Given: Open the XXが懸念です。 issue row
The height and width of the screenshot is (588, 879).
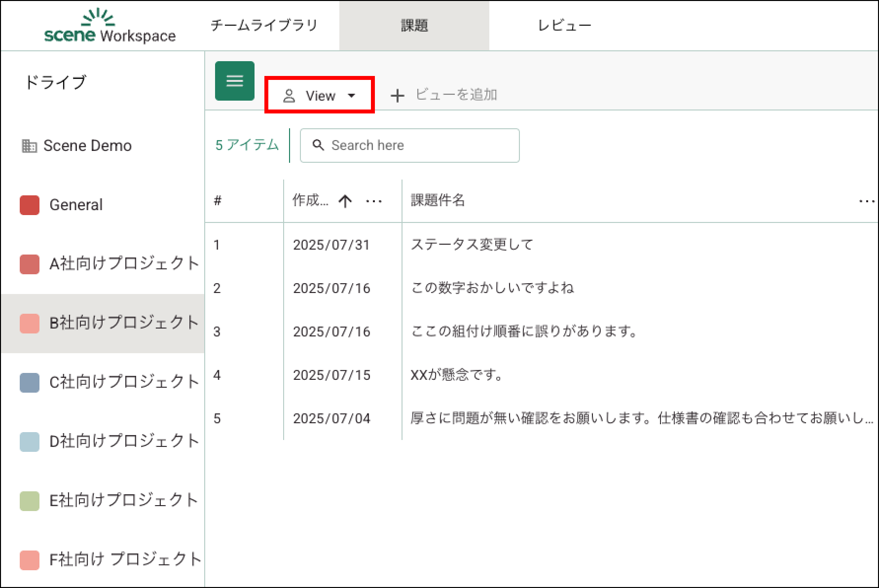Looking at the screenshot, I should [x=457, y=375].
